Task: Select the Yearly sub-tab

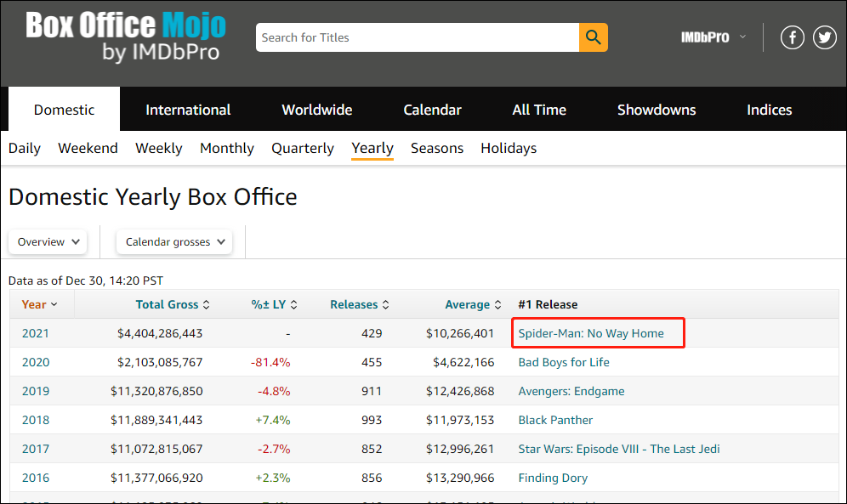Action: (372, 148)
